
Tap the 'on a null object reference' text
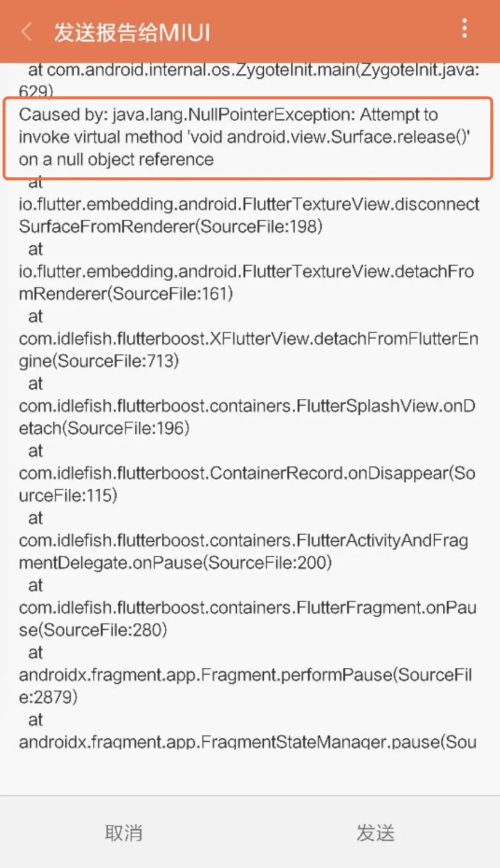(116, 159)
